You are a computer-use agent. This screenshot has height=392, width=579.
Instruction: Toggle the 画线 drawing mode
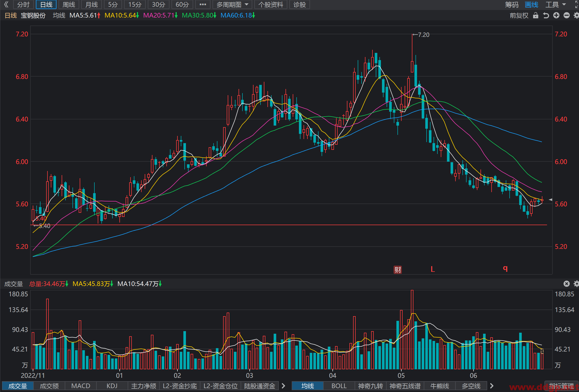coord(532,5)
